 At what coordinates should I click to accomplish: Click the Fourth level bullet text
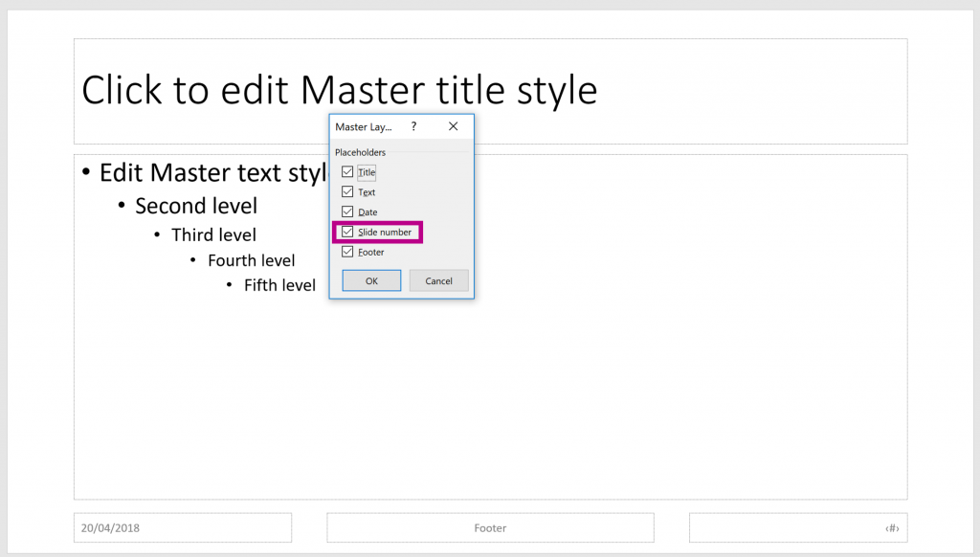pos(251,259)
